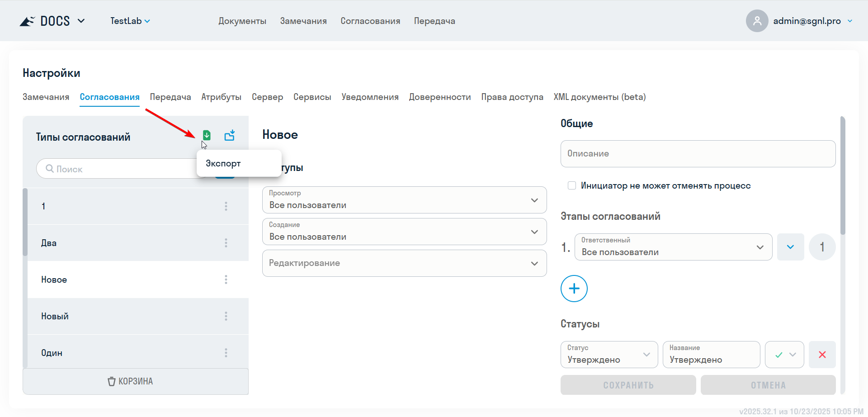
Task: Click the red X to delete the status row
Action: pyautogui.click(x=822, y=355)
